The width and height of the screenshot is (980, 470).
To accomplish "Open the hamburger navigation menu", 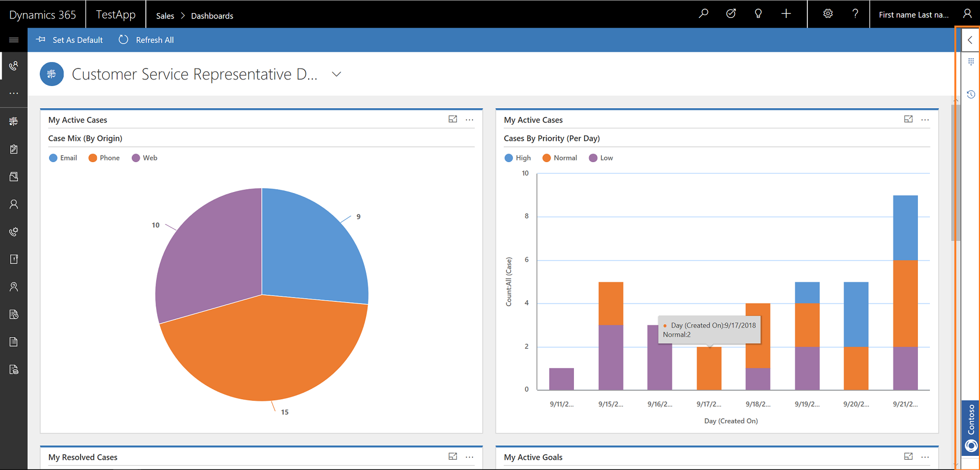I will 14,40.
